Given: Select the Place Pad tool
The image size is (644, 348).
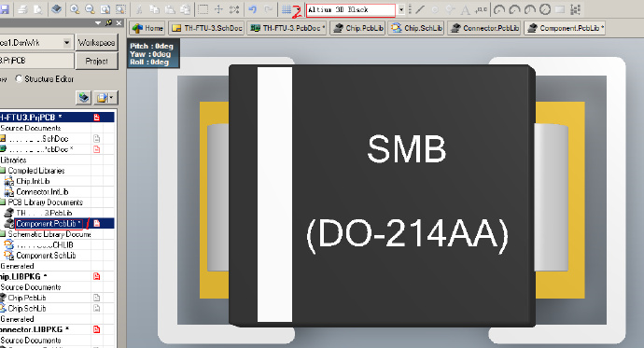Looking at the screenshot, I should click(435, 9).
